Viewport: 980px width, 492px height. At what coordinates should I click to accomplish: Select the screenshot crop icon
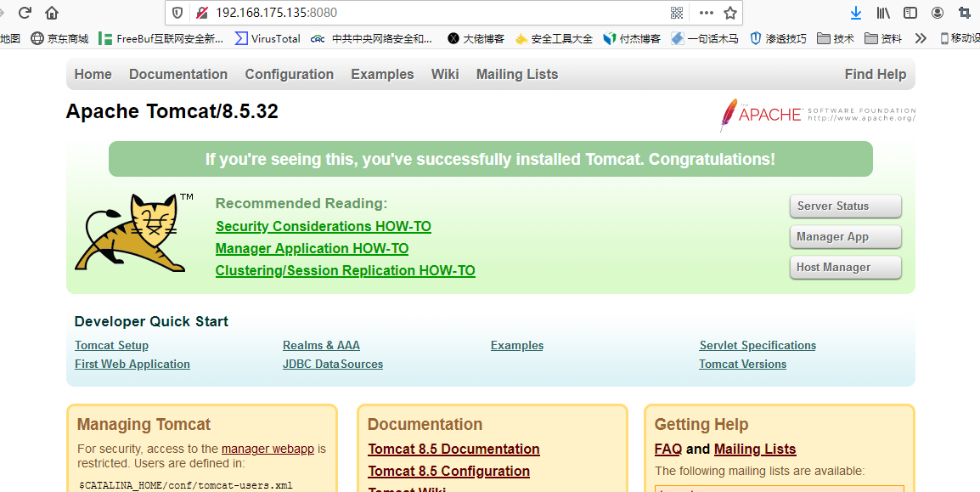(x=965, y=13)
